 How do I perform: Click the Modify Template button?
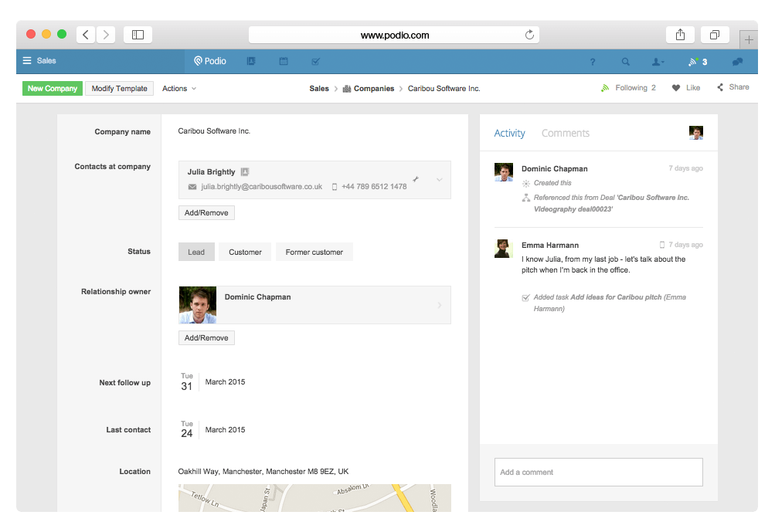[119, 89]
